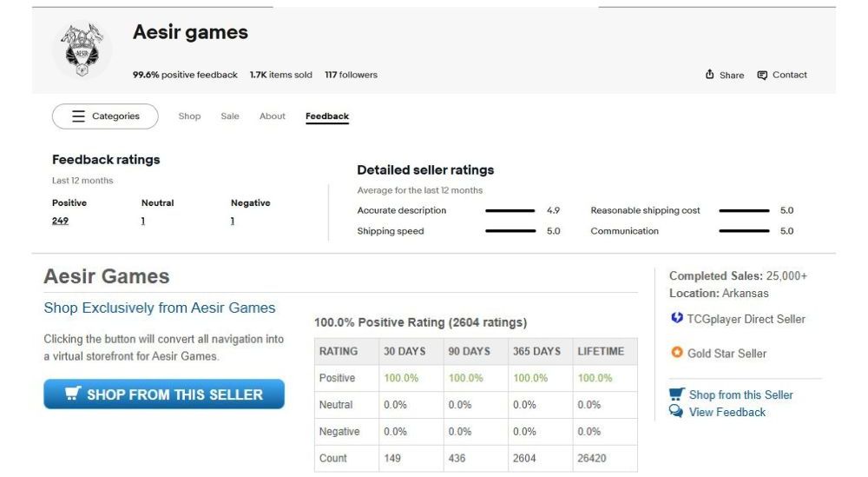Screen dimensions: 868x477
Task: Click '100.0% Positive Rating (2604 ratings)' text
Action: 421,322
